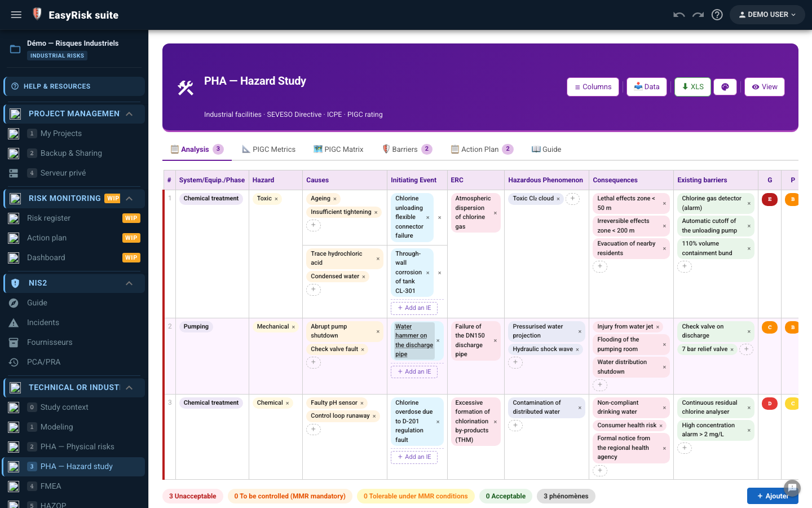The width and height of the screenshot is (812, 508).
Task: Open the help question mark icon
Action: [x=717, y=15]
